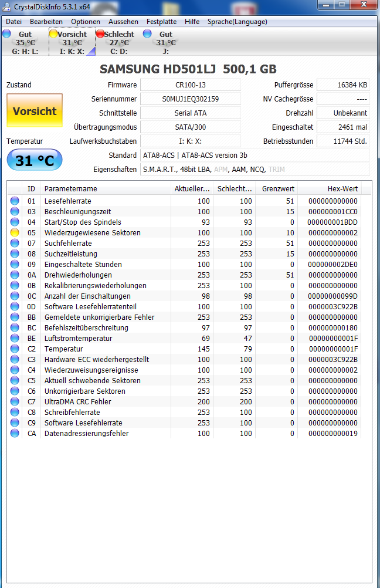Click status orb of C9 Software Lesefehlerrate row
This screenshot has height=588, width=380.
click(15, 423)
